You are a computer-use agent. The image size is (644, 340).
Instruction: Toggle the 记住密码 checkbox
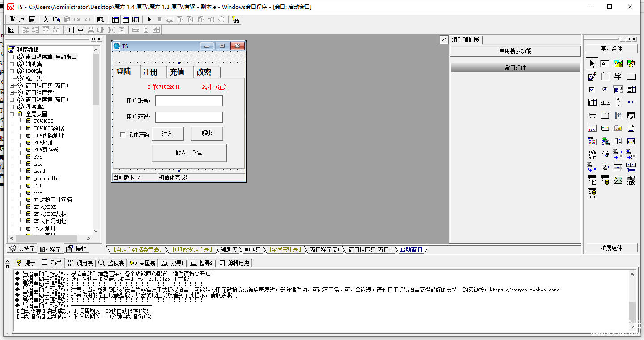(123, 134)
